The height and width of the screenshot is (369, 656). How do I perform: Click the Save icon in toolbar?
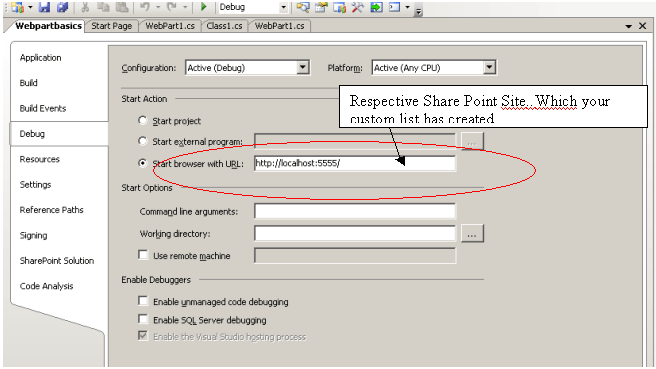44,7
